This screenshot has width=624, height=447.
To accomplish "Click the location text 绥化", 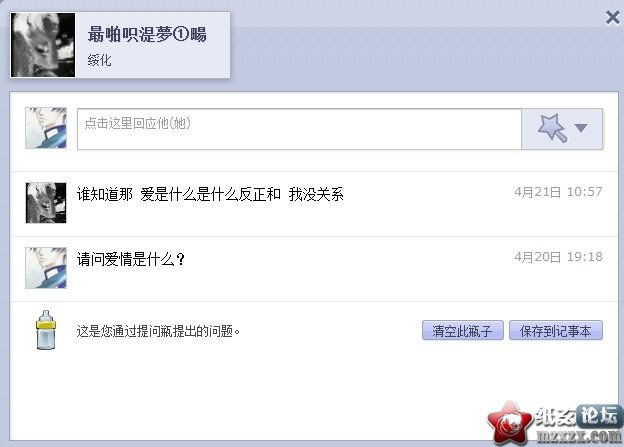I will tap(99, 61).
